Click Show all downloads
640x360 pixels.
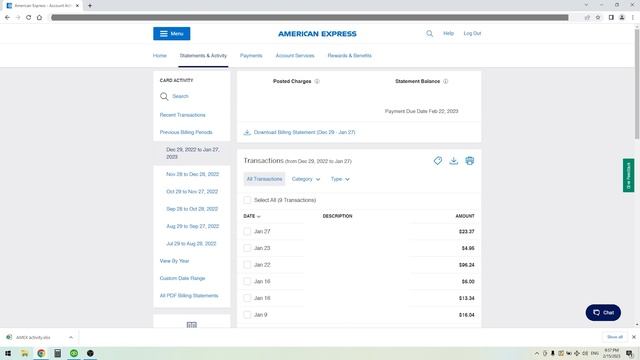pyautogui.click(x=615, y=337)
